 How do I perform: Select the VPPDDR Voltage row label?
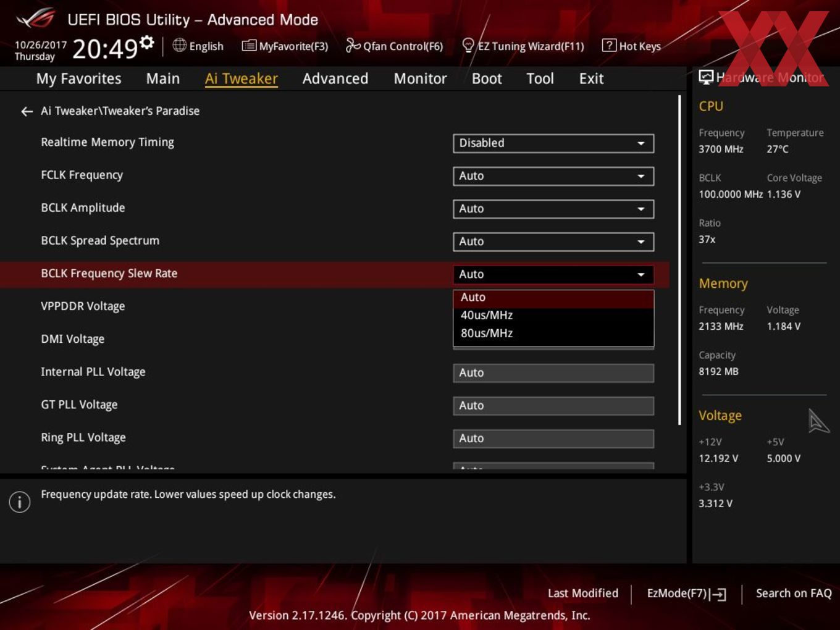[83, 306]
